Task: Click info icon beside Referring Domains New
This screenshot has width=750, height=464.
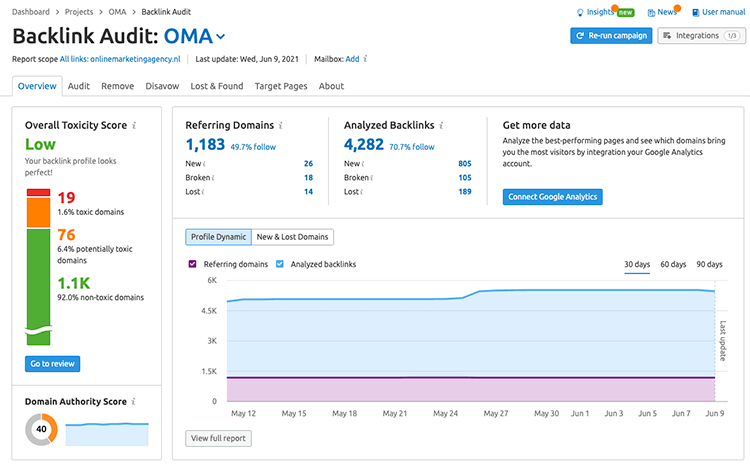Action: click(x=204, y=164)
